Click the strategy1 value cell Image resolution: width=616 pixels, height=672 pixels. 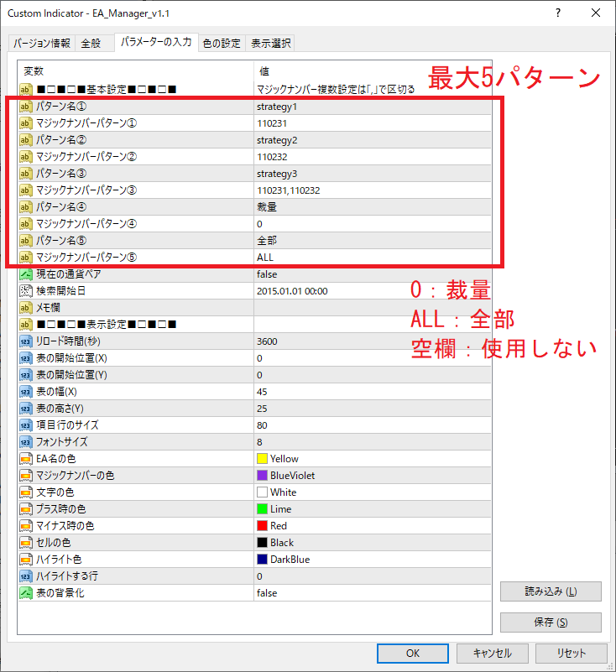pos(373,107)
